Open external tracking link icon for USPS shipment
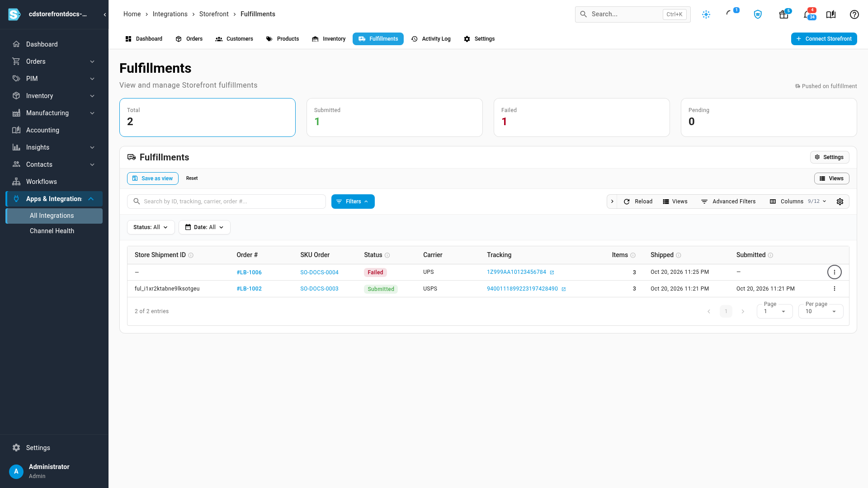The height and width of the screenshot is (488, 868). coord(564,289)
